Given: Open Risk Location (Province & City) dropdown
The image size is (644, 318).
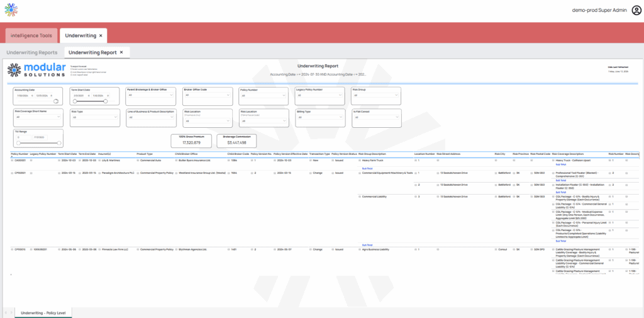Looking at the screenshot, I should tap(208, 121).
